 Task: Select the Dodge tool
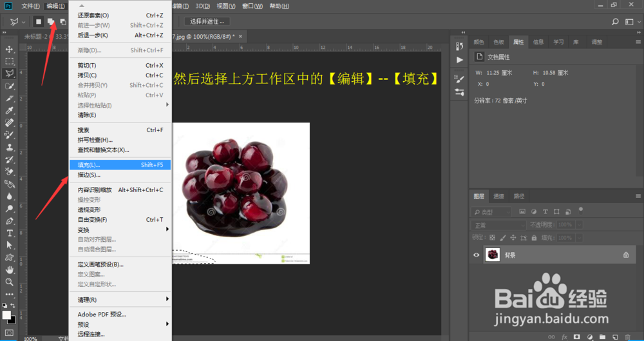pos(9,209)
